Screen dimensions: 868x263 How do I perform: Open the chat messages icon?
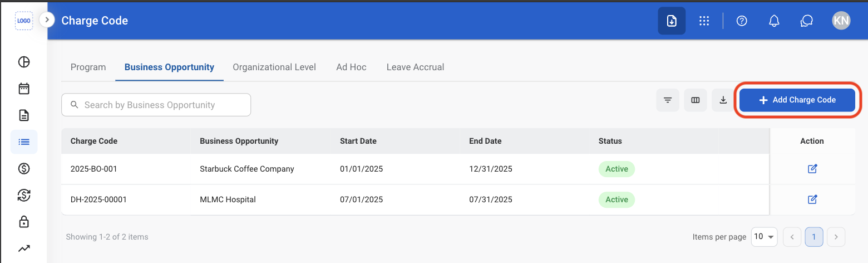click(x=807, y=21)
